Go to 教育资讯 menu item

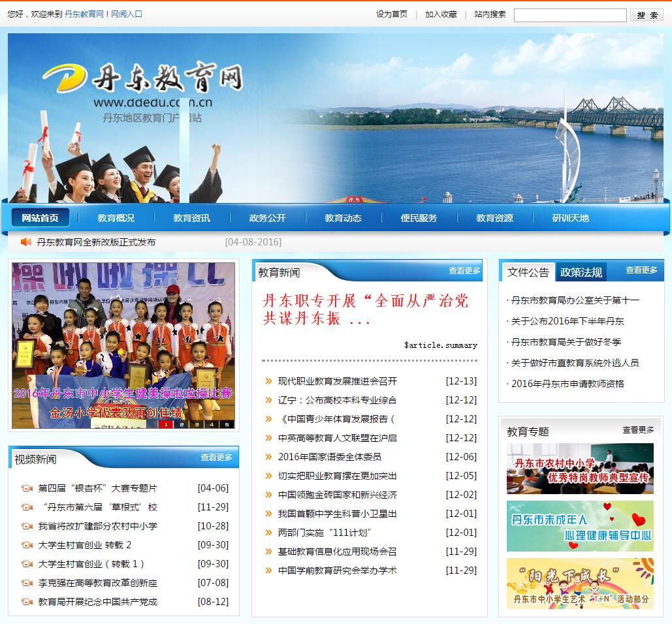(191, 218)
